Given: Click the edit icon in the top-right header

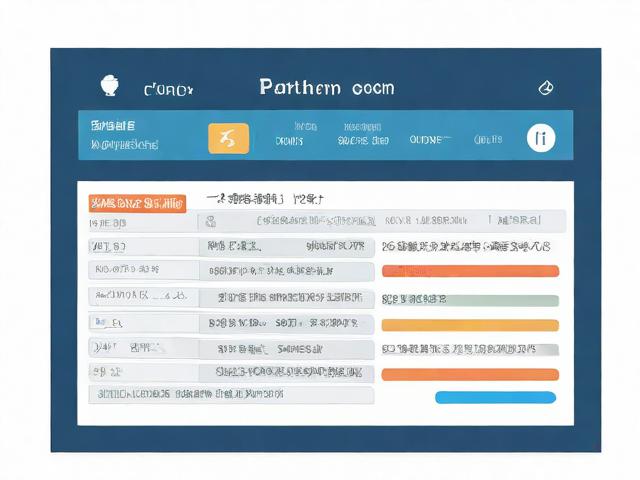Looking at the screenshot, I should [545, 87].
